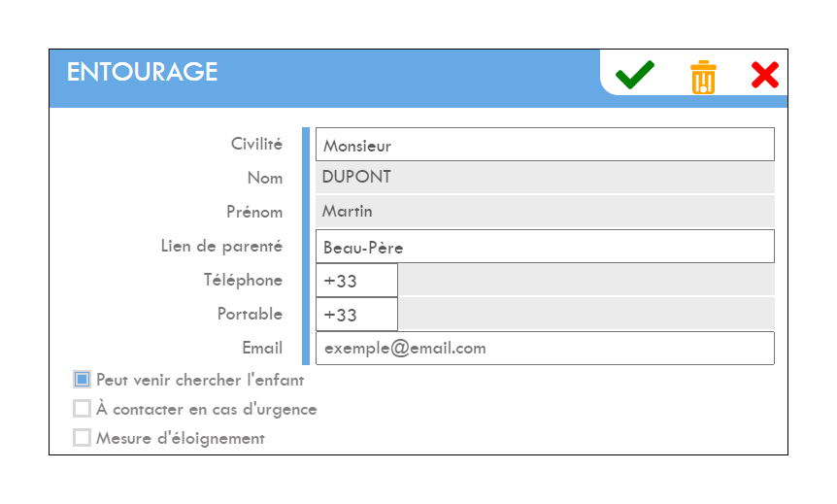Change the Portable +33 country code

[356, 315]
